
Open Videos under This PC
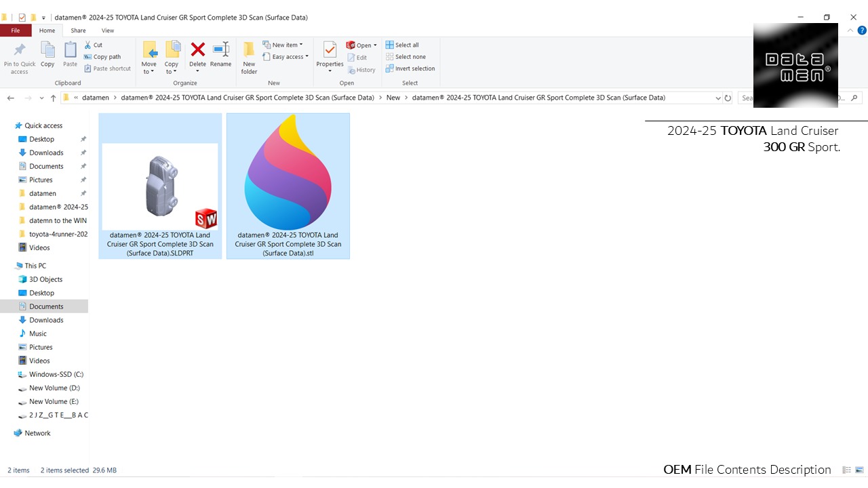click(39, 361)
